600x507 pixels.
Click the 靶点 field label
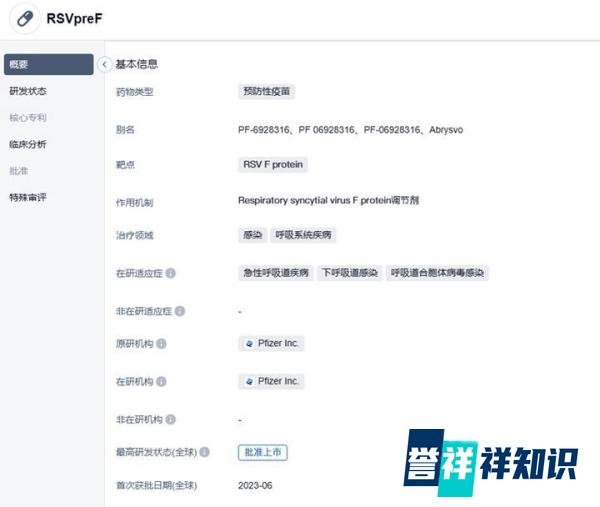[125, 165]
